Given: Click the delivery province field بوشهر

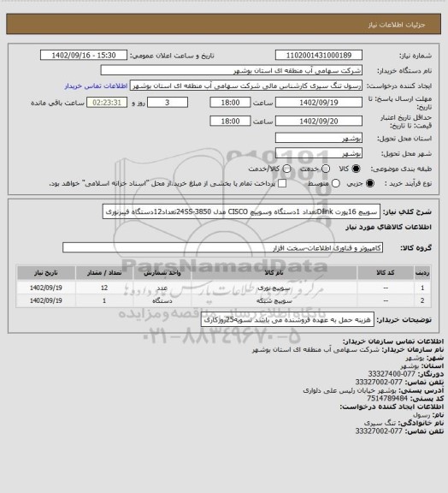Looking at the screenshot, I should [x=319, y=138].
